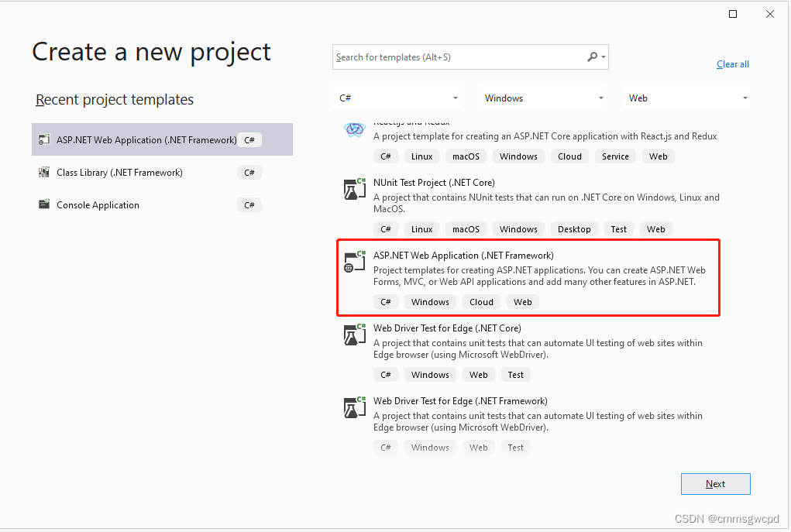The height and width of the screenshot is (532, 791).
Task: Select Web Driver Test for Edge (.NET Core) title
Action: [447, 328]
